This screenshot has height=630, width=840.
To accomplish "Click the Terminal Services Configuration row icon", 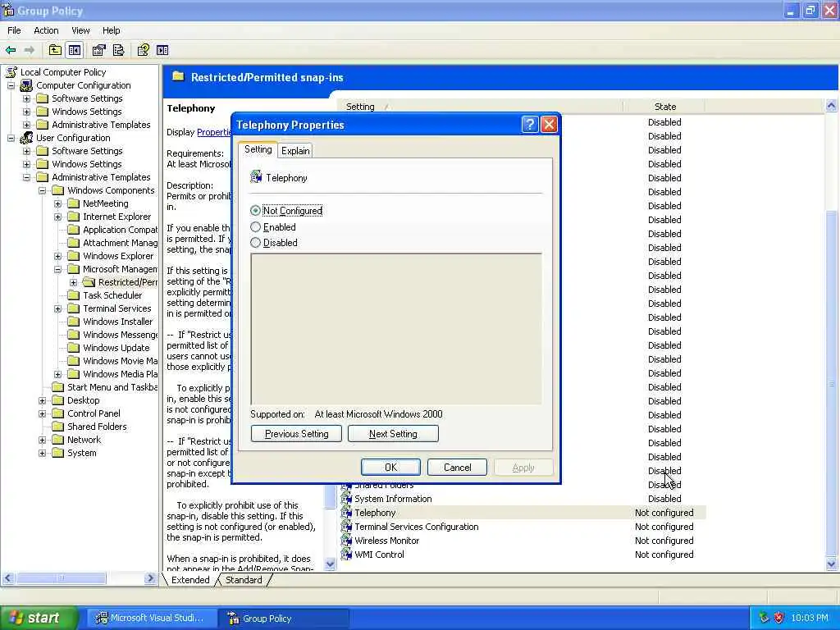I will point(347,527).
